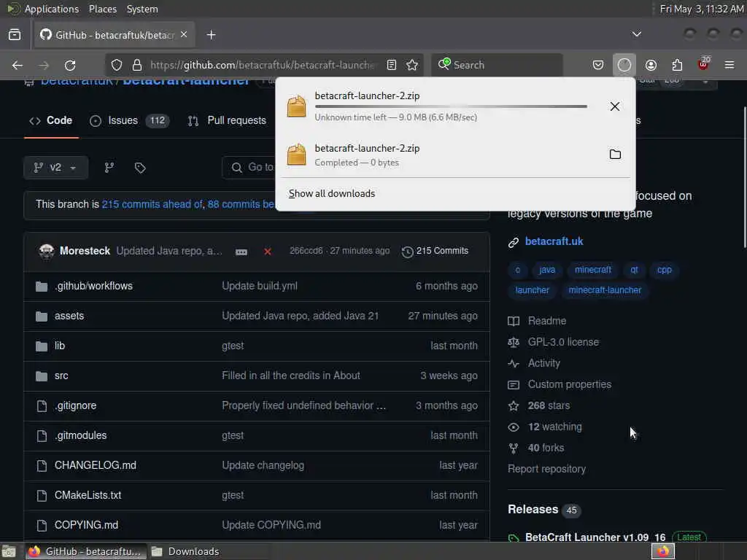Open the Places menu

(102, 9)
